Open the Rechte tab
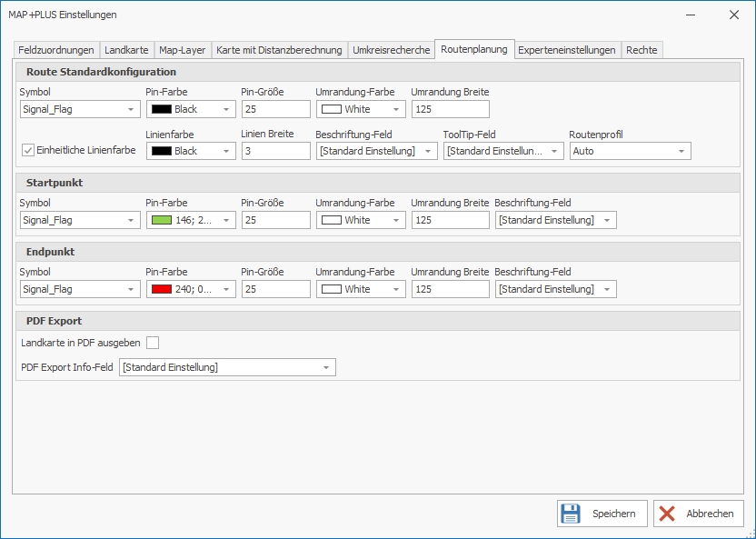The image size is (756, 539). (x=642, y=50)
